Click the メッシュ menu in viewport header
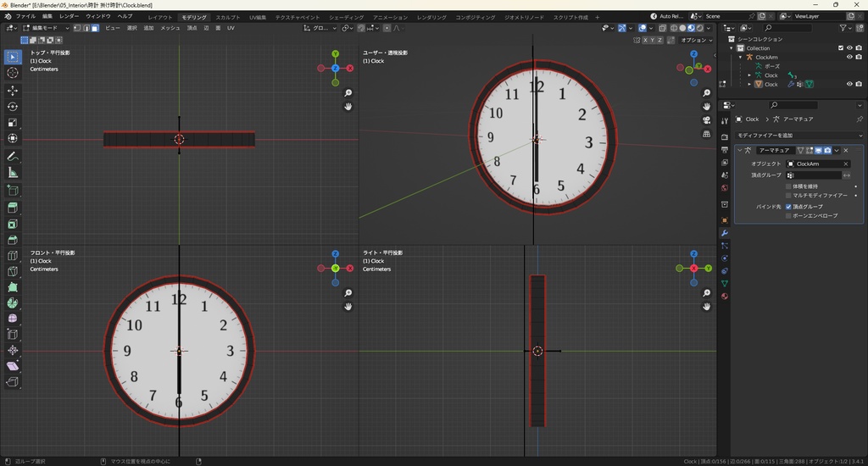 click(170, 28)
